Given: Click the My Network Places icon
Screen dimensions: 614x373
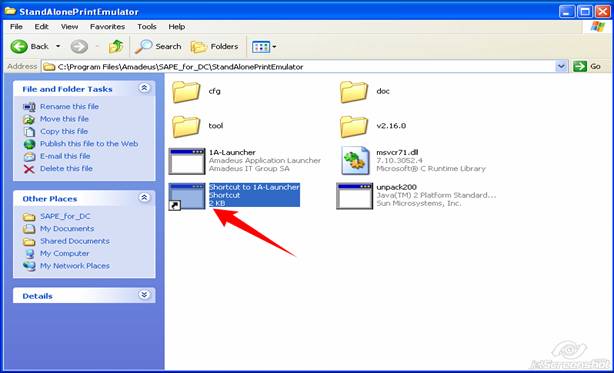Looking at the screenshot, I should [x=29, y=266].
